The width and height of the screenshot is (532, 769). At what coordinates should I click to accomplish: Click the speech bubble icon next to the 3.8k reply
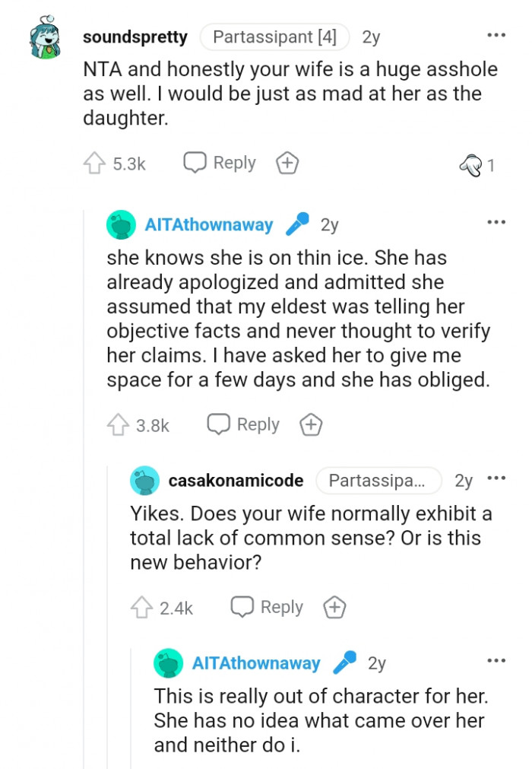coord(219,424)
